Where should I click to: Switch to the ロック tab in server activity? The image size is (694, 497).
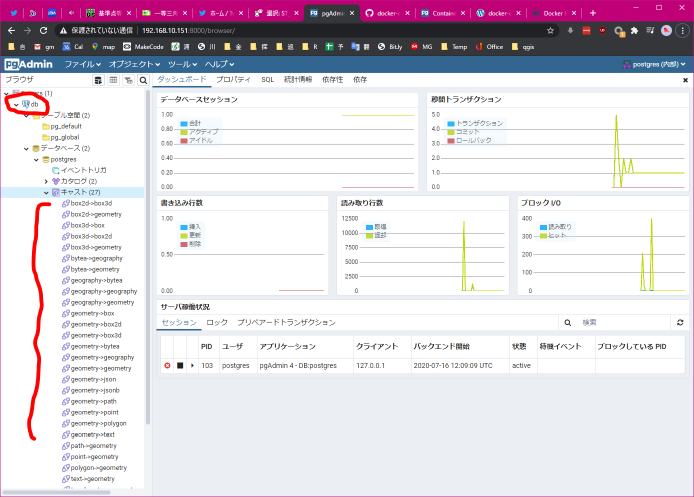click(x=217, y=323)
